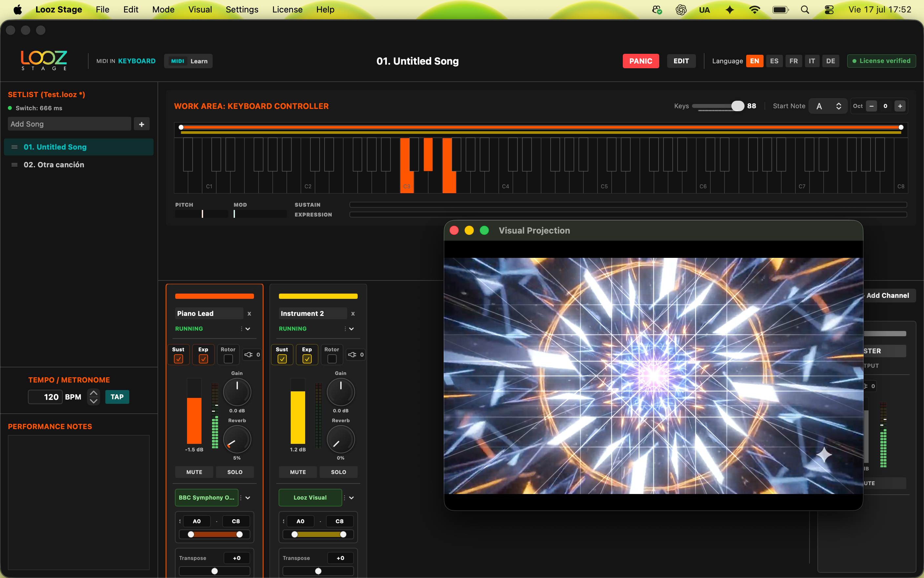924x578 pixels.
Task: Click the drag handle of 01. Untitled Song
Action: click(x=14, y=147)
